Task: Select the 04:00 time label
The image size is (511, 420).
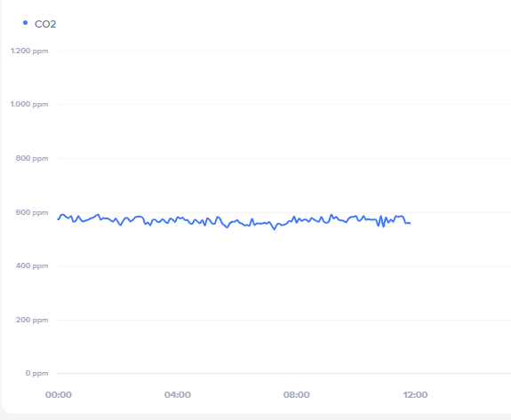Action: coord(178,395)
